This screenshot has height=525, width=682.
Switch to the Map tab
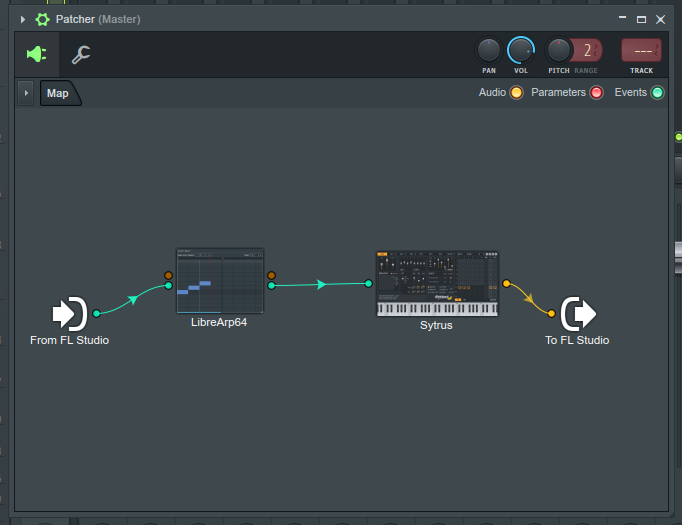point(59,93)
